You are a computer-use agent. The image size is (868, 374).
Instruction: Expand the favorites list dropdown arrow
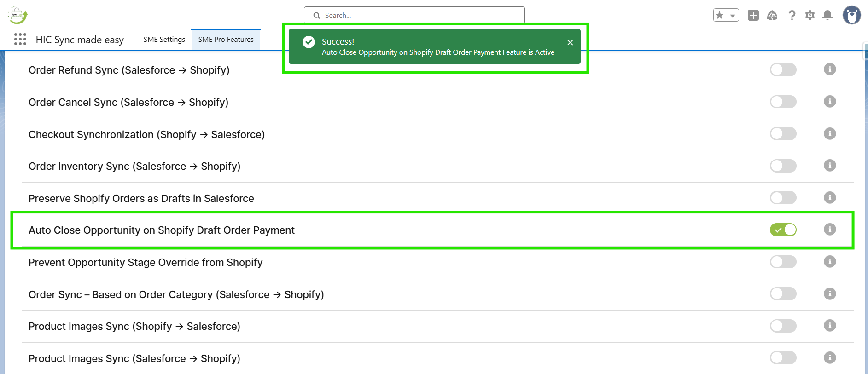733,16
